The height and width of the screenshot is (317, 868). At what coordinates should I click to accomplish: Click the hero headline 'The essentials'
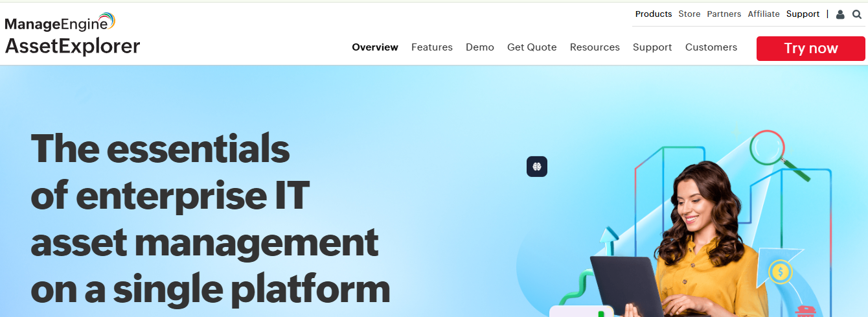coord(160,148)
